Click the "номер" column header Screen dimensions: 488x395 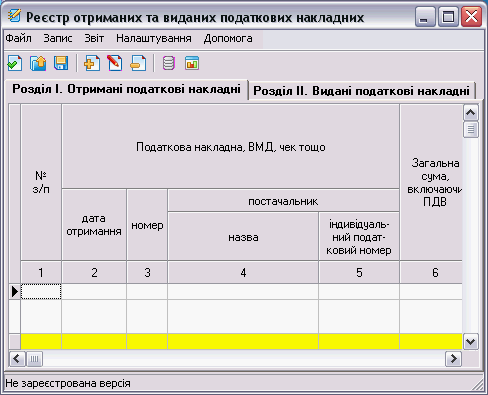[147, 225]
